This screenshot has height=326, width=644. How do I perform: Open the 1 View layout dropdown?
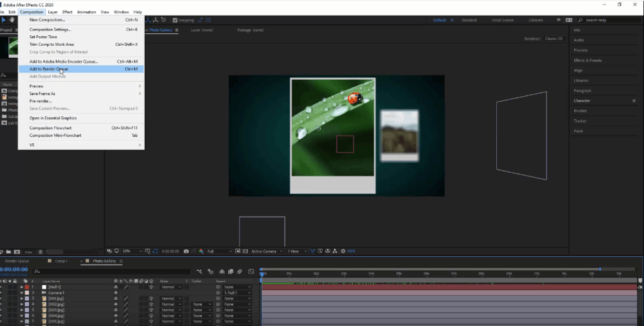click(297, 251)
